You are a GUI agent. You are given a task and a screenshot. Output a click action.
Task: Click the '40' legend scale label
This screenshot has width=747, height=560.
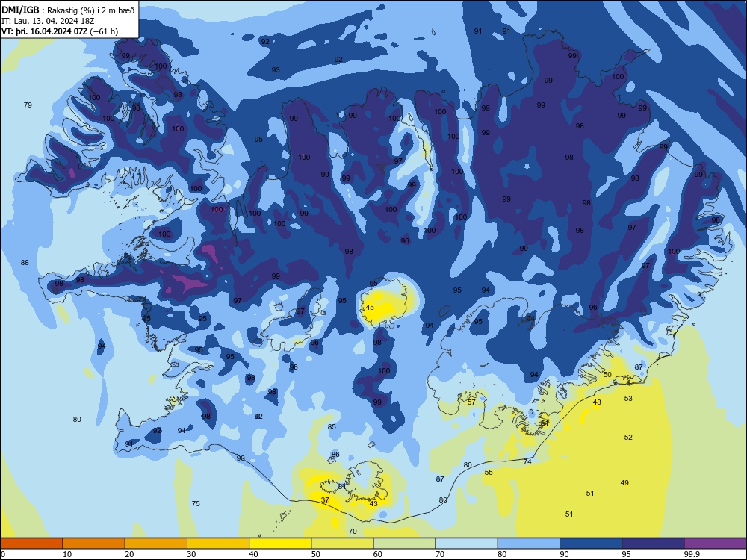(253, 554)
